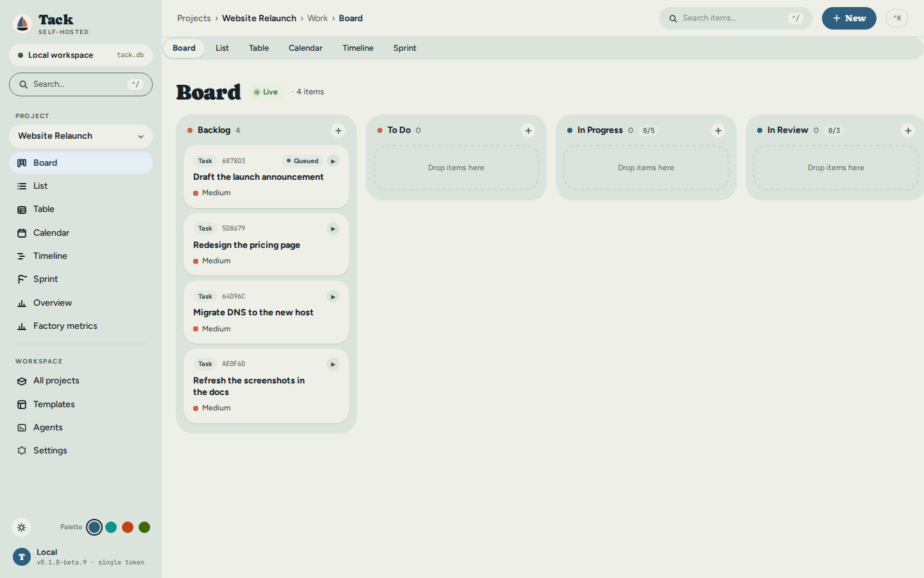Select the green palette color
This screenshot has width=924, height=578.
[144, 527]
